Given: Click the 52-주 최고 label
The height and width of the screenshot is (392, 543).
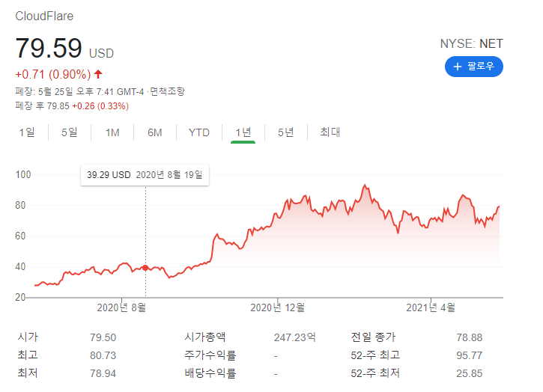Looking at the screenshot, I should coord(375,355).
